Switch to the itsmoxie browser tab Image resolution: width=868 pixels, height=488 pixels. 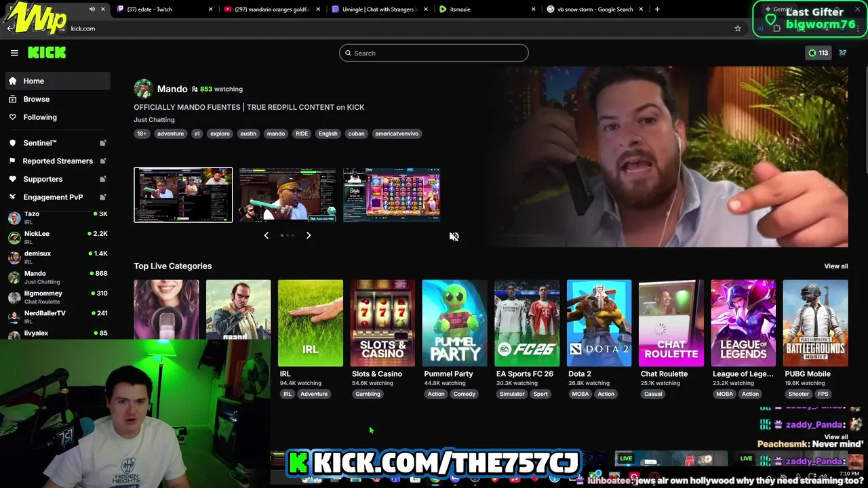pyautogui.click(x=487, y=9)
